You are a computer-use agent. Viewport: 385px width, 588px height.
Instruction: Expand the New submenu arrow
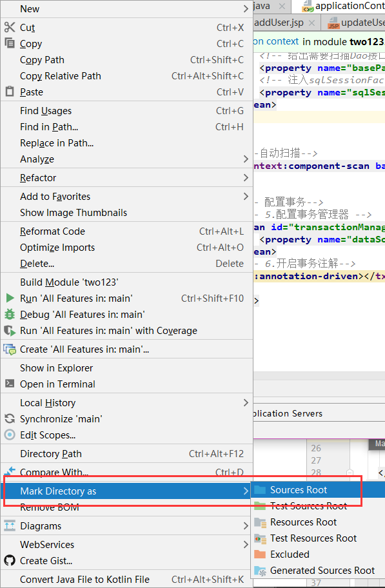click(x=246, y=8)
